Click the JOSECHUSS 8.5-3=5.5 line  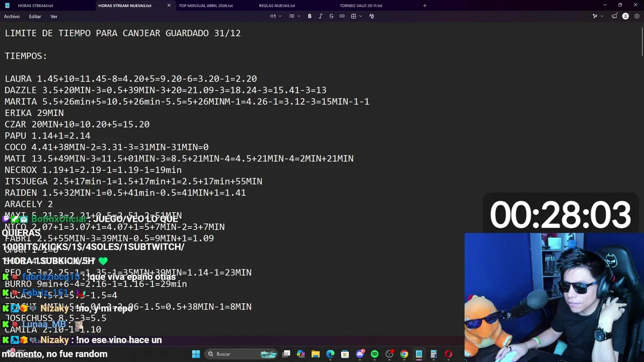pyautogui.click(x=55, y=318)
